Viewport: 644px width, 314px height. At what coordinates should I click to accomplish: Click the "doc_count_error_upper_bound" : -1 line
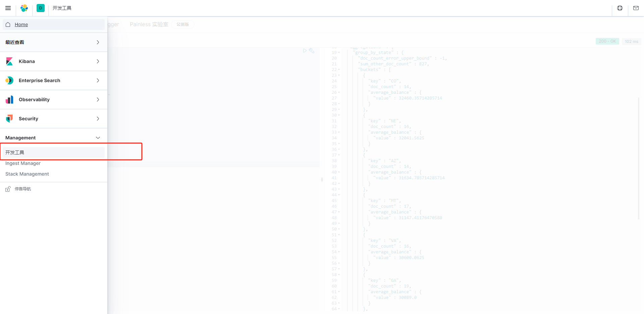402,58
